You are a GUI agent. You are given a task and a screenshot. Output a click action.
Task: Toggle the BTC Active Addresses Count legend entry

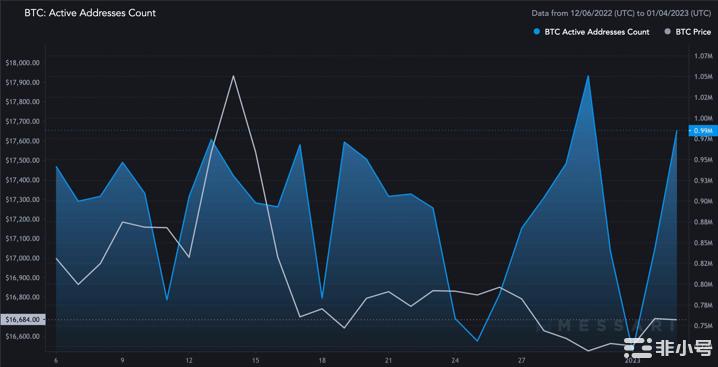pyautogui.click(x=592, y=32)
